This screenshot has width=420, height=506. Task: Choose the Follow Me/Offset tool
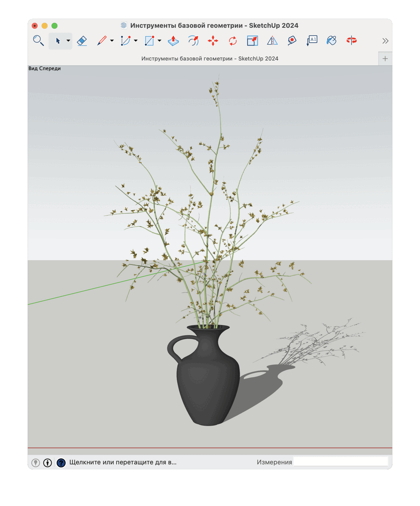pyautogui.click(x=193, y=41)
